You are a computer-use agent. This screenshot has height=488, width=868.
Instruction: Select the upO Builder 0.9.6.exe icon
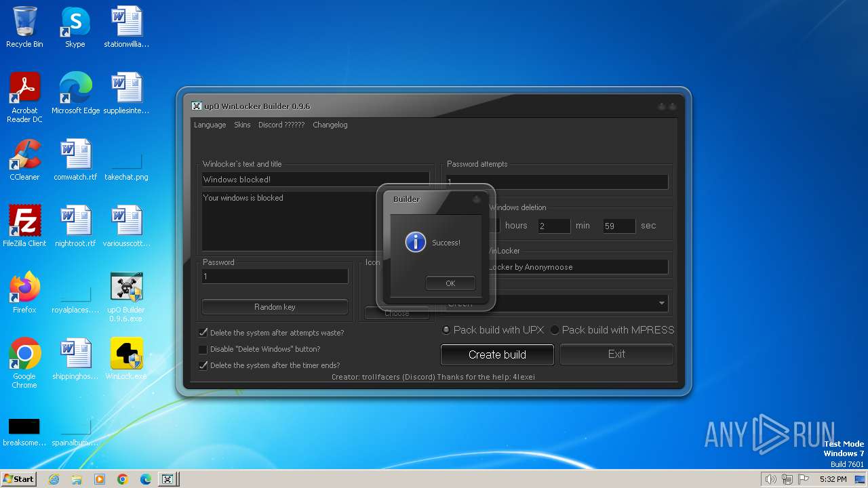126,298
